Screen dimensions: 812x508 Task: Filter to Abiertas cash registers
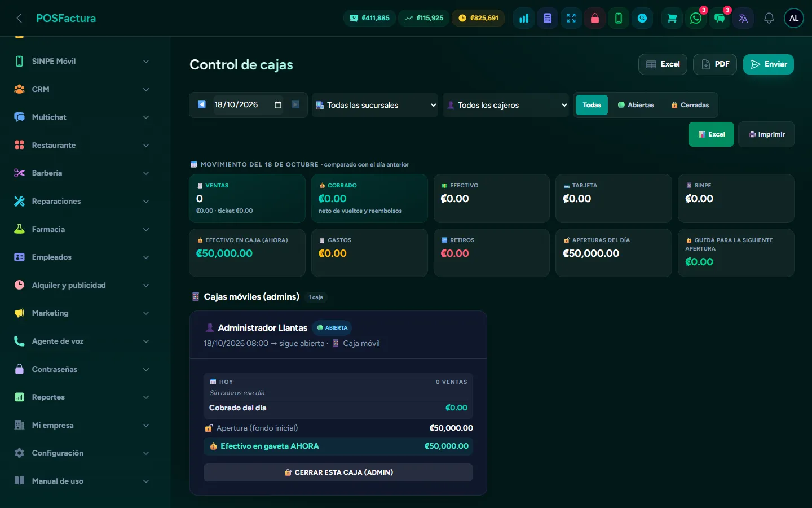coord(636,105)
